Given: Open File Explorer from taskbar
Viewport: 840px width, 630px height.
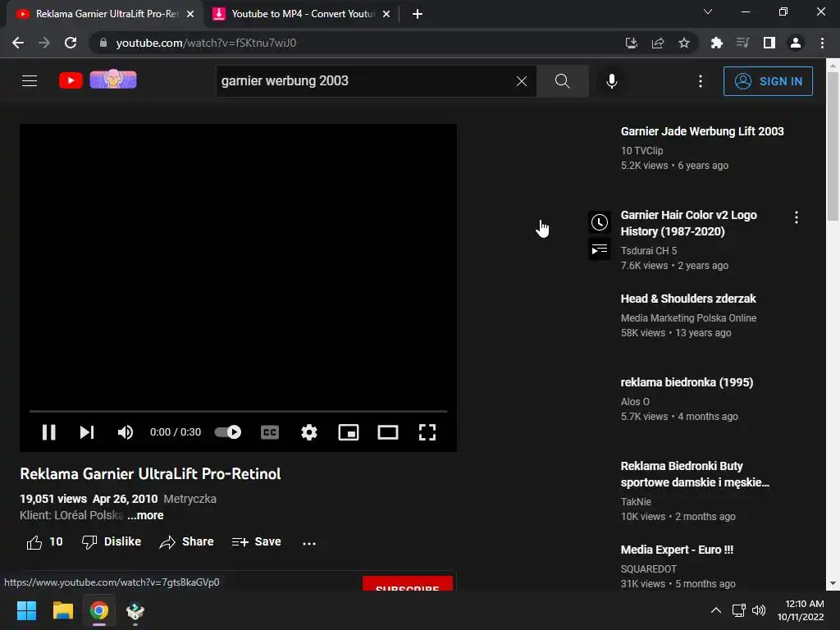Looking at the screenshot, I should coord(62,610).
